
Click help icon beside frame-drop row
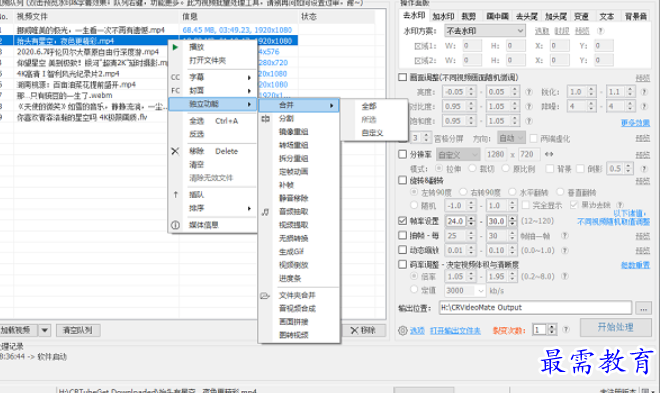[x=564, y=236]
